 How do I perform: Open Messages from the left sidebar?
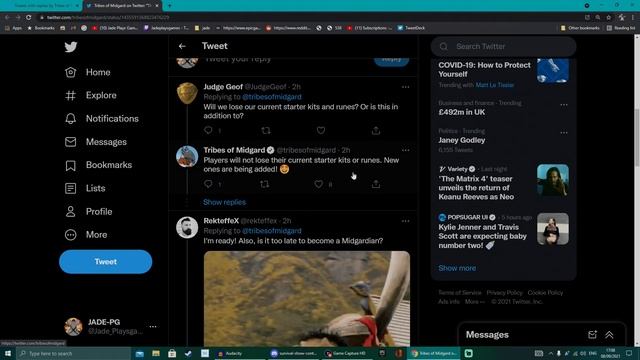coord(96,142)
